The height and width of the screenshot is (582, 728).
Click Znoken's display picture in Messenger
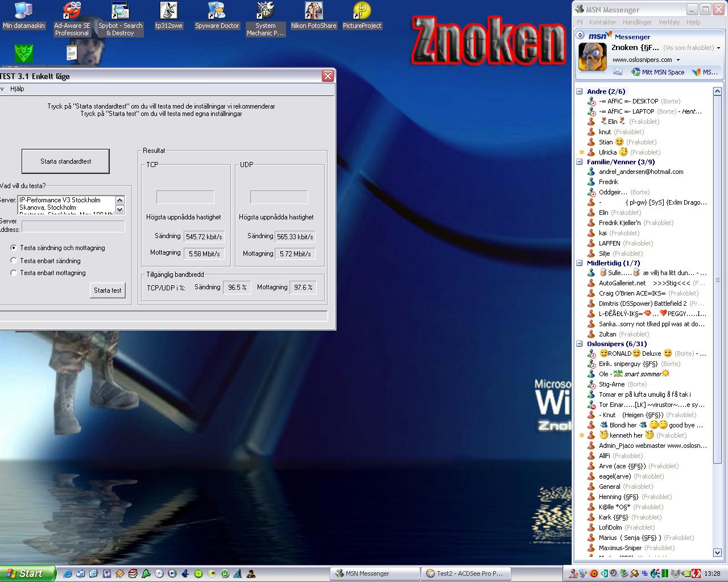pos(592,57)
